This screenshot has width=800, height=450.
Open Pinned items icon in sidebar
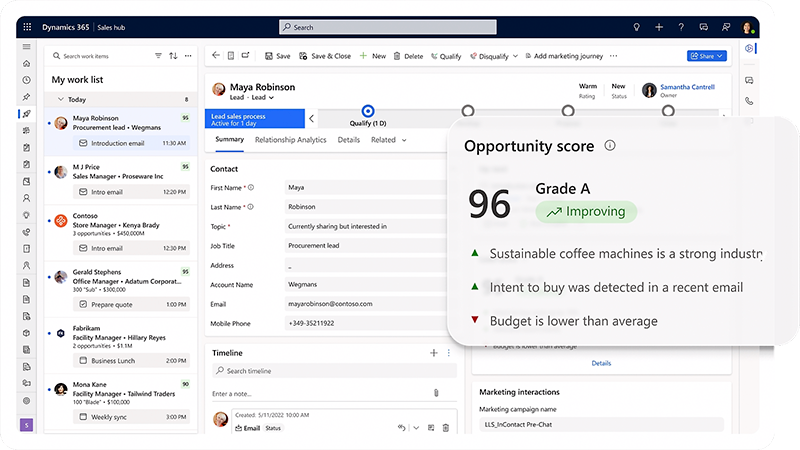click(27, 97)
